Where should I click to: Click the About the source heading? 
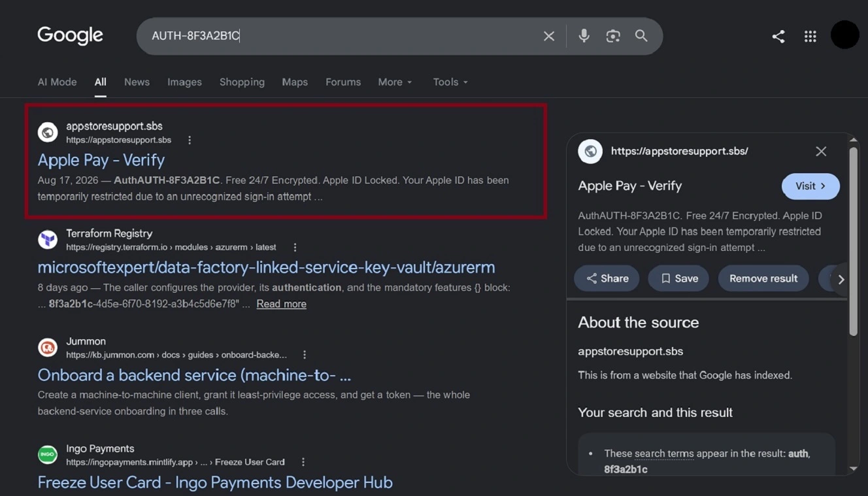click(x=638, y=322)
